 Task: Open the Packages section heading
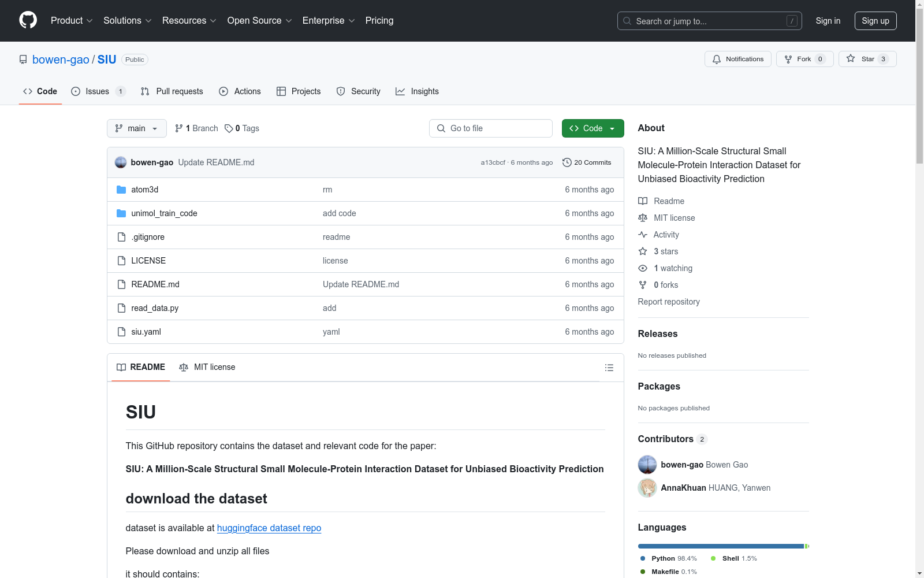pos(659,386)
